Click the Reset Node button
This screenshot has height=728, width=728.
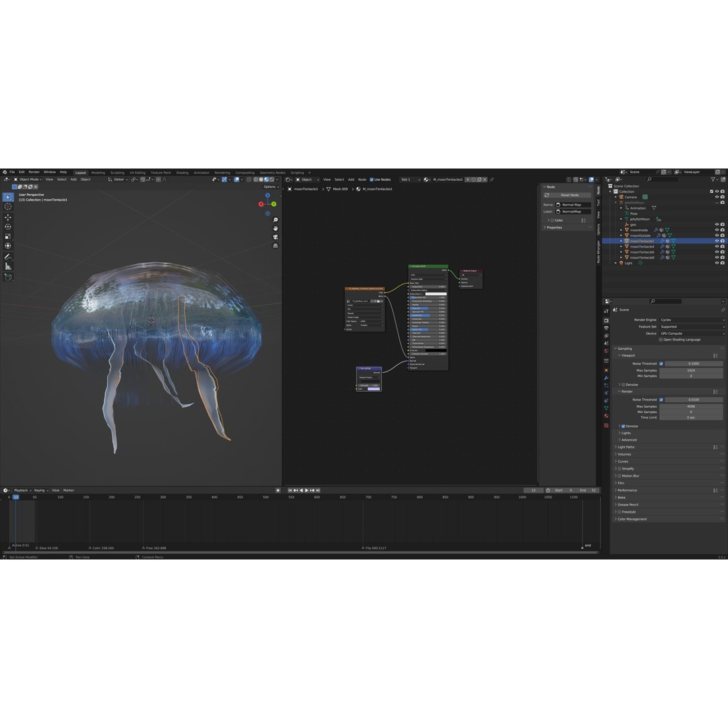click(566, 195)
